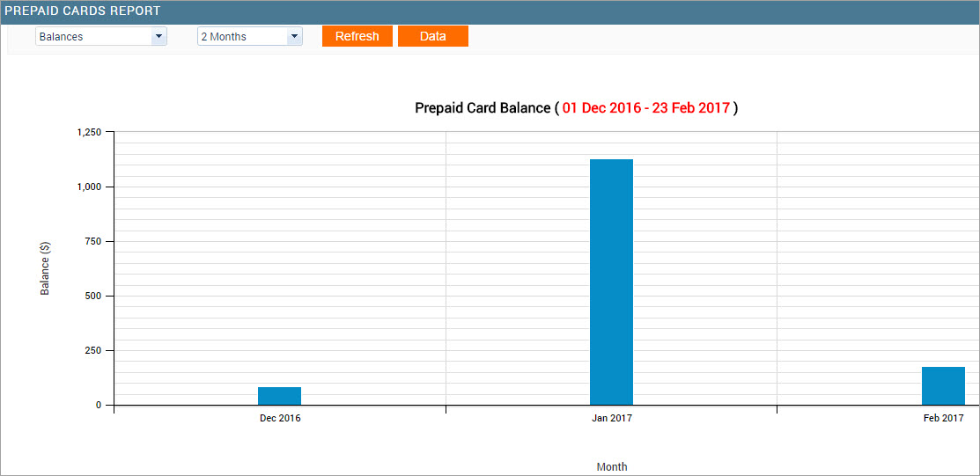
Task: Click the orange Data button
Action: (433, 36)
